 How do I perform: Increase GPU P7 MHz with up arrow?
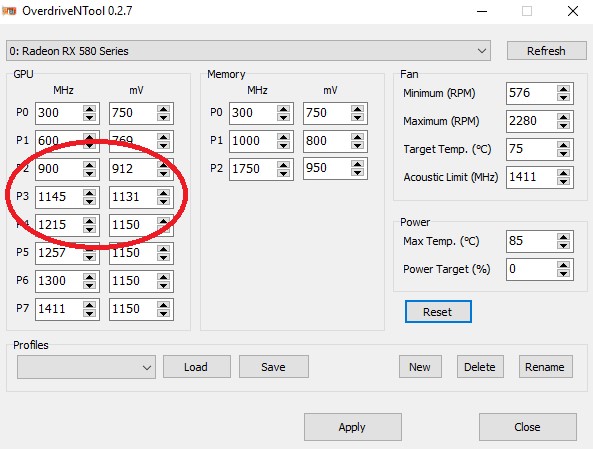point(90,305)
